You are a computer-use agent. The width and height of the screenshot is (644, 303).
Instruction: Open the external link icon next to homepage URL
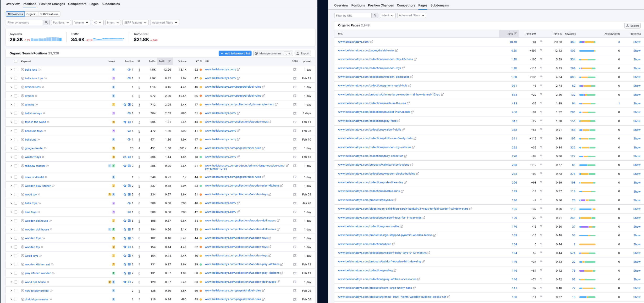tap(372, 41)
